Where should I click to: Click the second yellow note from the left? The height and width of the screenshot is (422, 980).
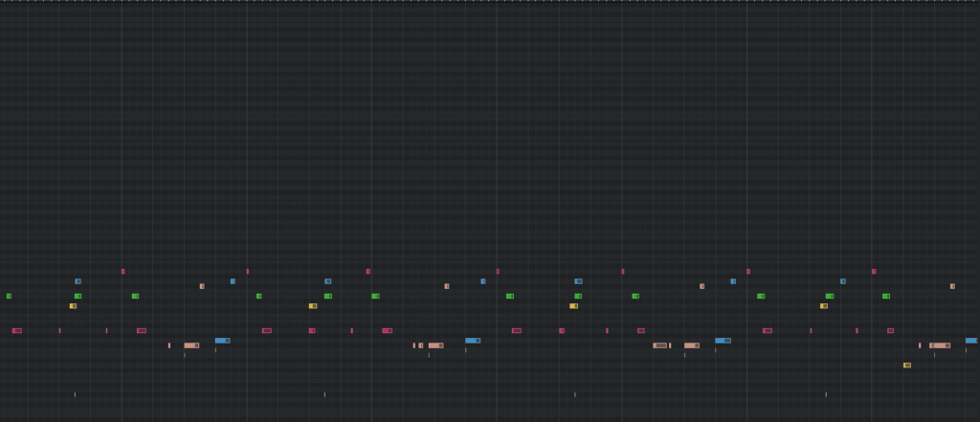(x=313, y=306)
